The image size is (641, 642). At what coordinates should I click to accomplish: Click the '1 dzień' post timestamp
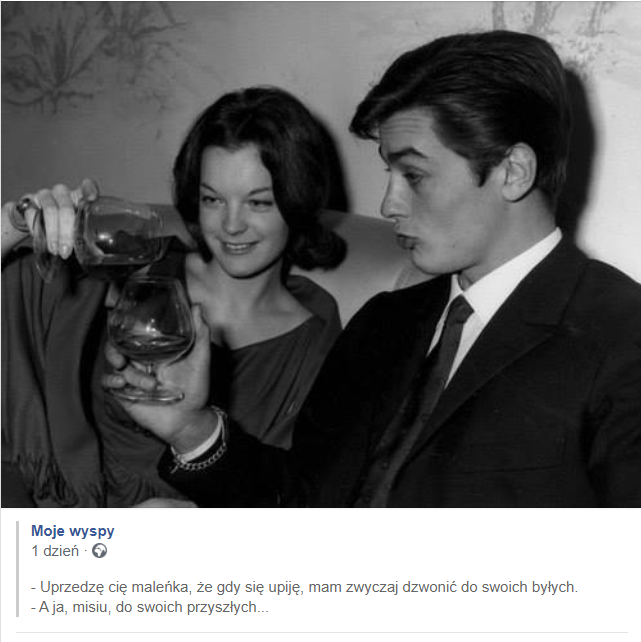[55, 551]
